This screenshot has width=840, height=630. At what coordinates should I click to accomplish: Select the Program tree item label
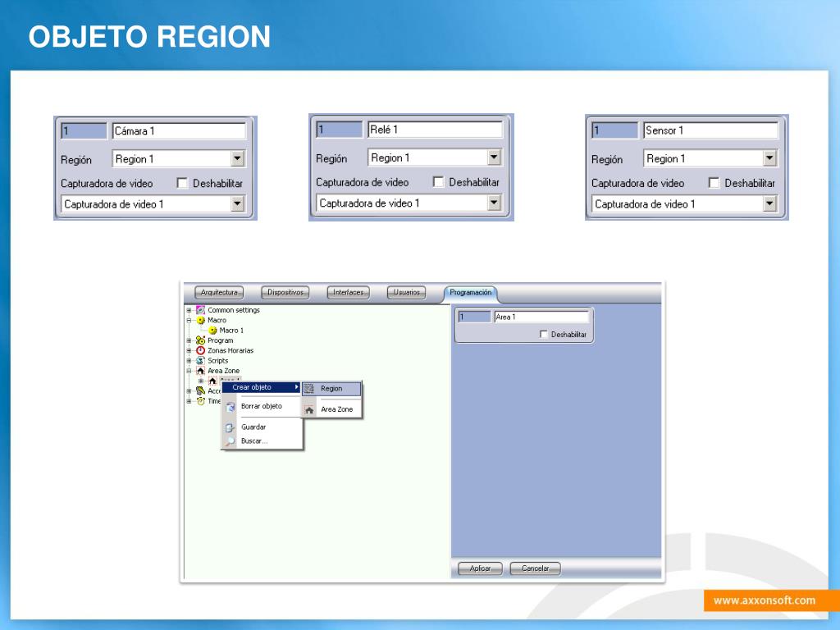220,340
